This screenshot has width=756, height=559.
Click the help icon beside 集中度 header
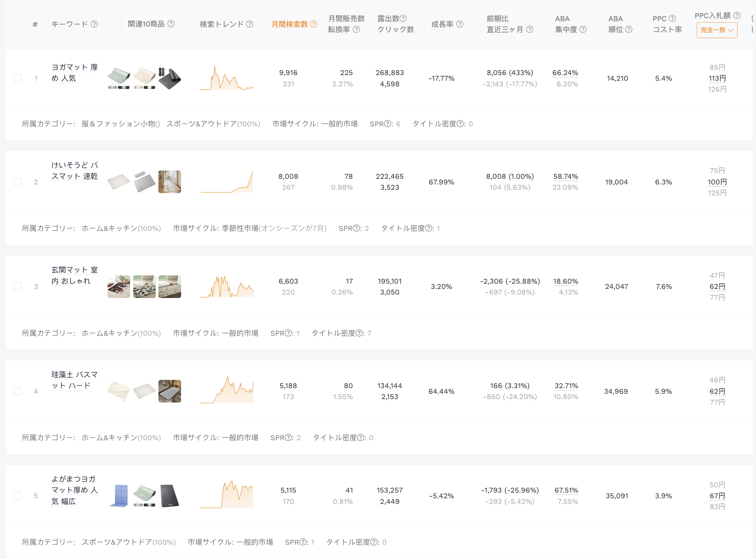(583, 29)
